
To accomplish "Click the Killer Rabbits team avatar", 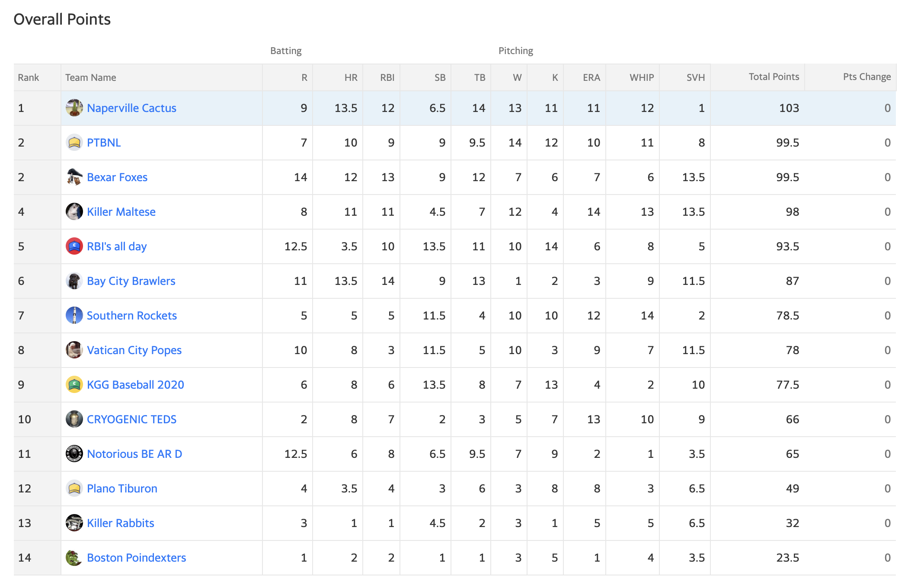I will click(x=74, y=523).
